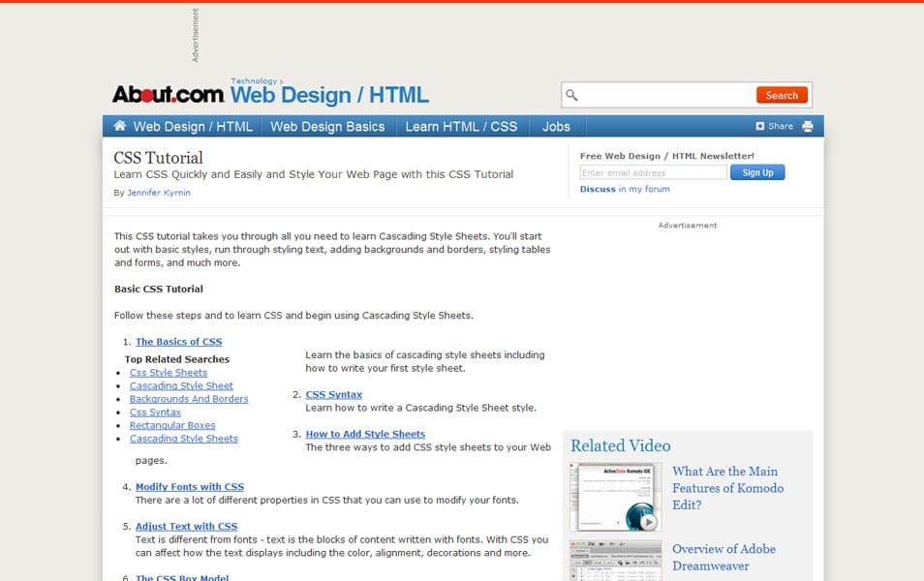Click the home icon in navigation bar
This screenshot has height=581, width=924.
coord(120,126)
